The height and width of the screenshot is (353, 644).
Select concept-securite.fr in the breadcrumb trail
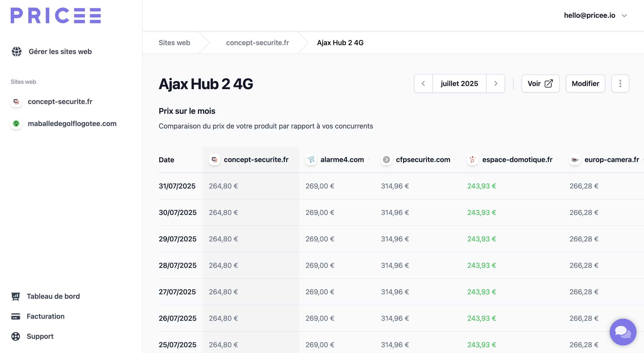(257, 42)
